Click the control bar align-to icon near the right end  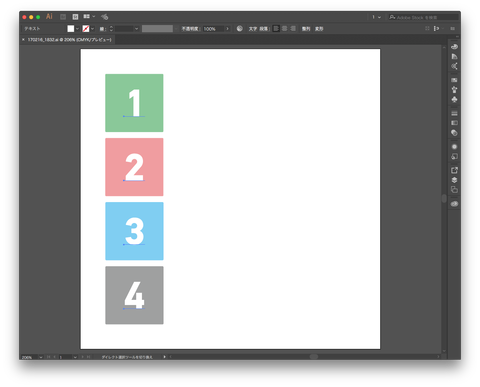tap(436, 29)
